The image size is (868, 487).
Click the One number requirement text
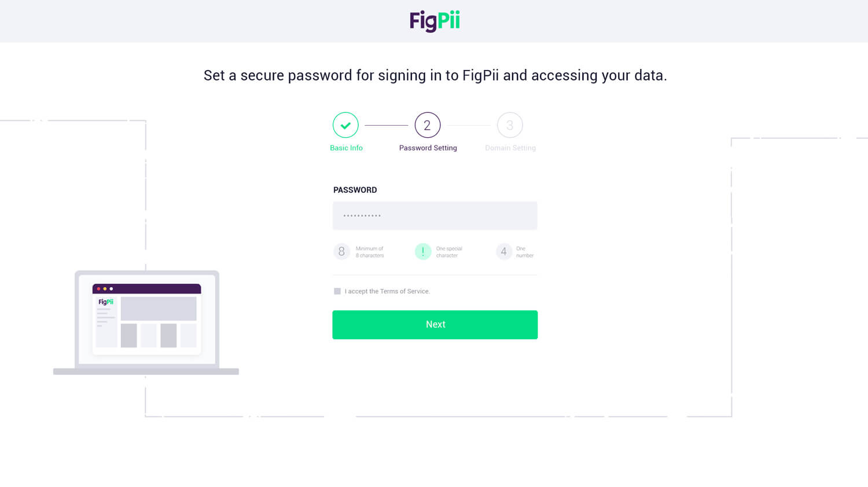click(525, 252)
